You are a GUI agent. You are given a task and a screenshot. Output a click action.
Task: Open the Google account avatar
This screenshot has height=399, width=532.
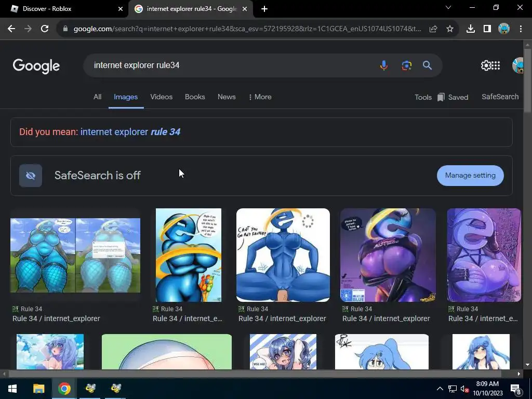click(x=517, y=65)
